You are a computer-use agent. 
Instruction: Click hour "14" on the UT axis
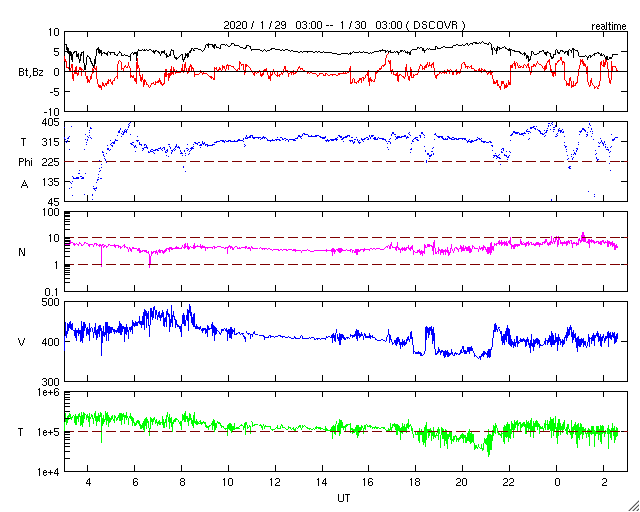point(322,483)
